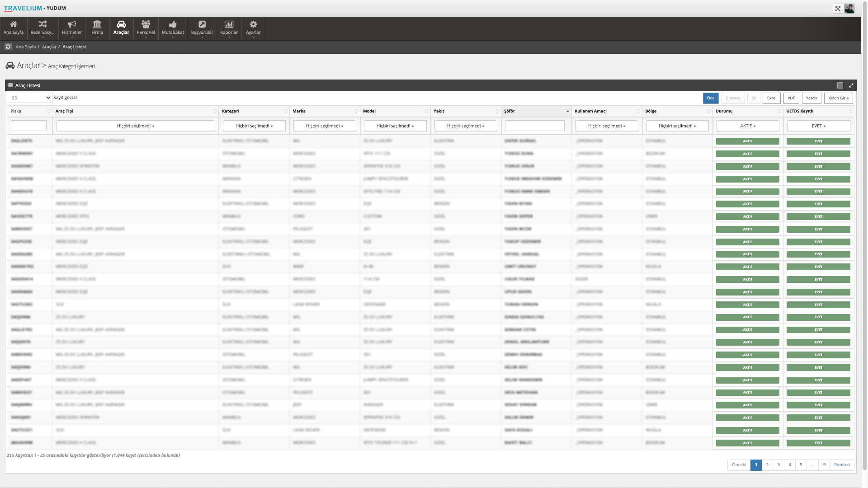Expand the Kategori filter dropdown
Screen dimensions: 868x488
point(254,126)
